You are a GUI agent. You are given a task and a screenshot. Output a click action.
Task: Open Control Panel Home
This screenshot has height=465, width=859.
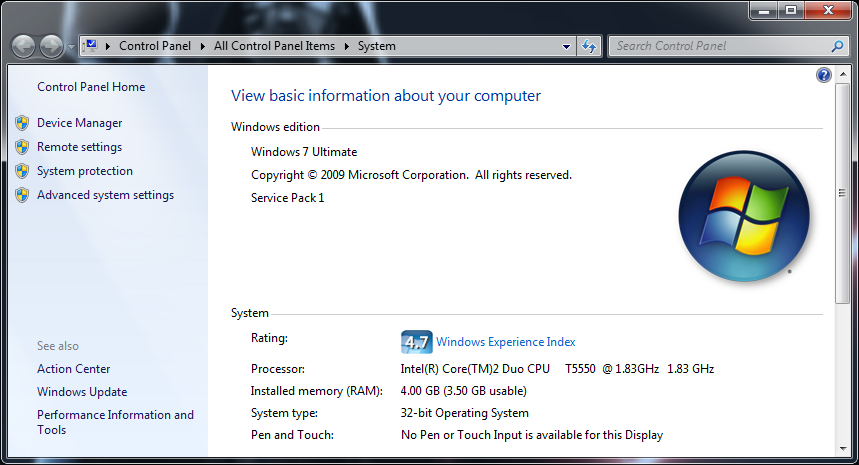(91, 87)
